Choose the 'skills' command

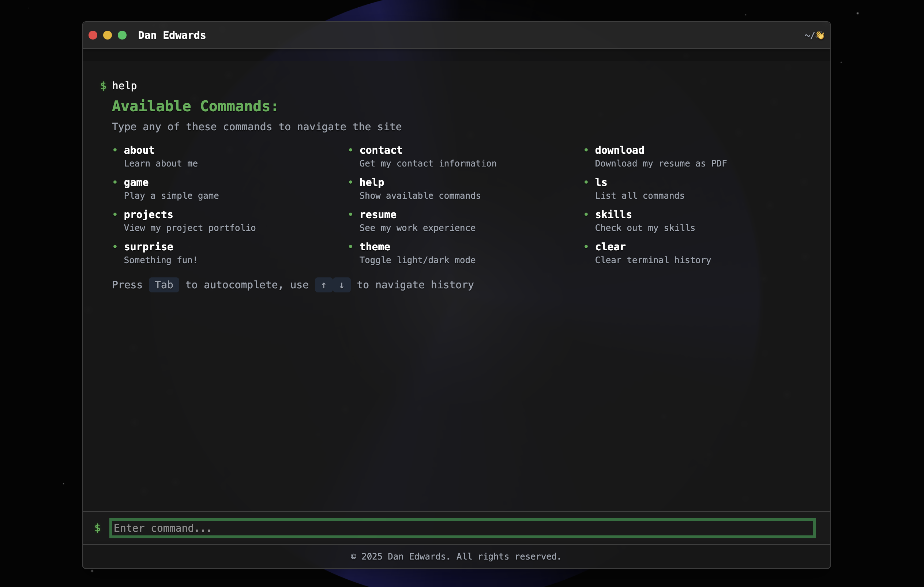pyautogui.click(x=613, y=214)
